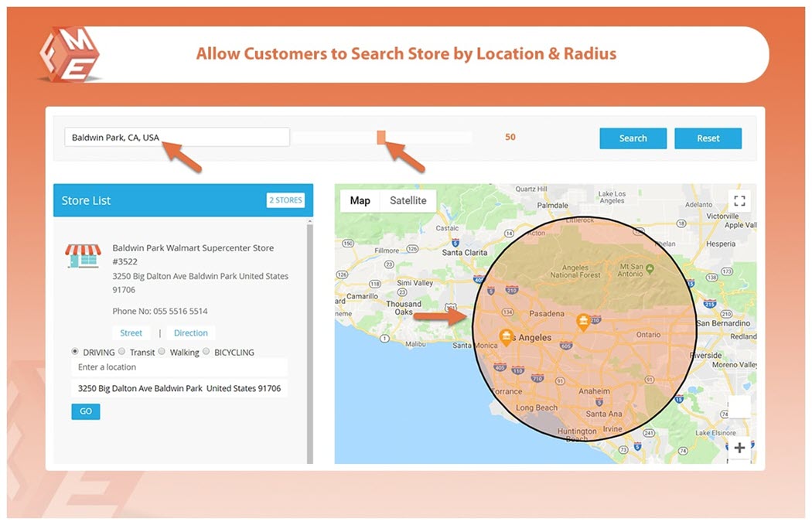812x525 pixels.
Task: Select the Transit travel mode
Action: click(x=122, y=351)
